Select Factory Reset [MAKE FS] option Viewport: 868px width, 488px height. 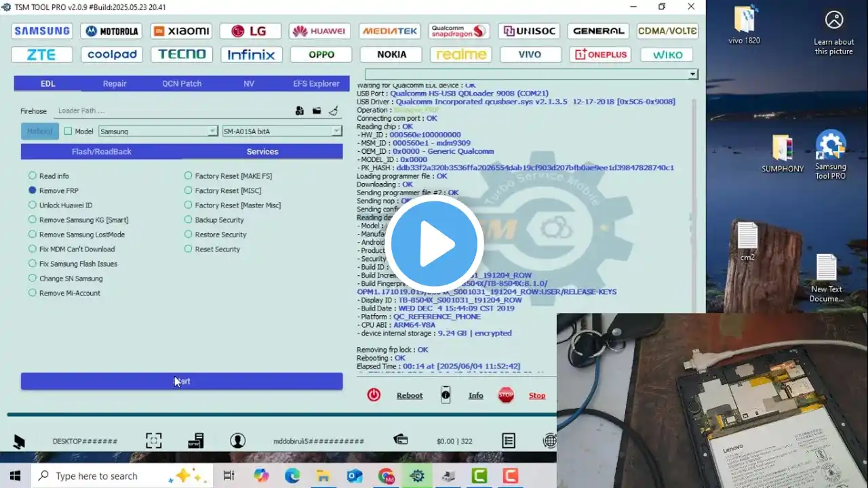229,176
